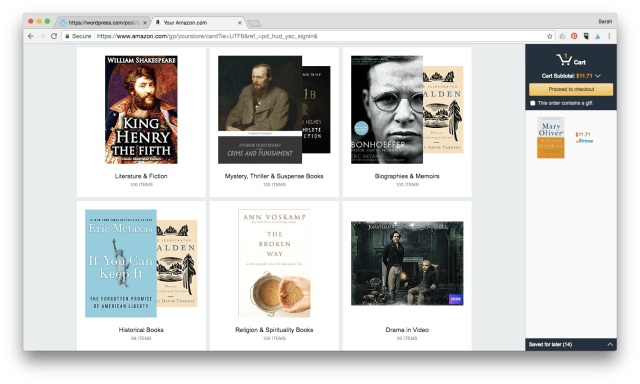This screenshot has width=640, height=384.
Task: Open the Mary Oliver book in cart
Action: point(551,138)
